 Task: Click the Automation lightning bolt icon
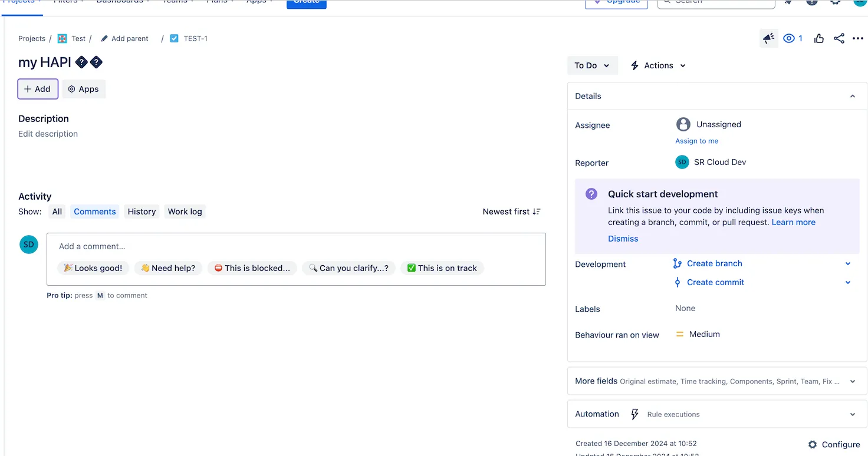634,414
